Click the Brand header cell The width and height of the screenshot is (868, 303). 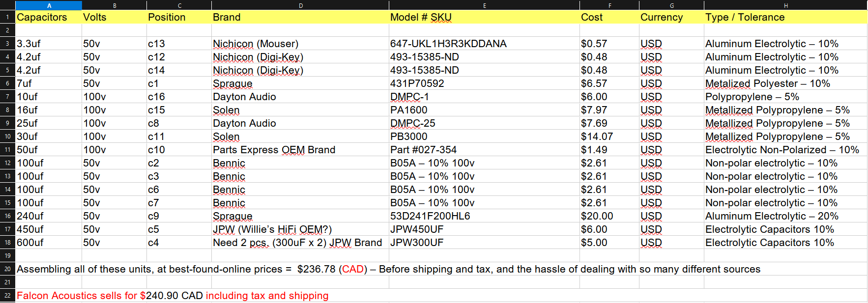(300, 17)
